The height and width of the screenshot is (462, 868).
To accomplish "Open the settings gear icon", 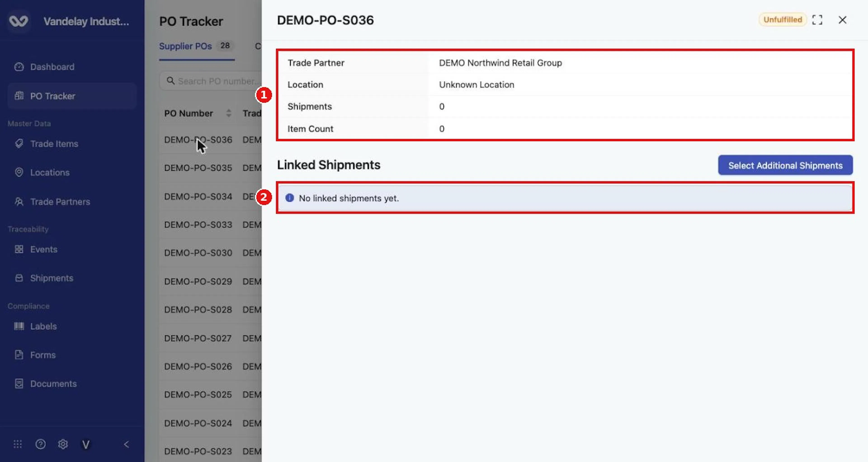I will click(x=63, y=444).
